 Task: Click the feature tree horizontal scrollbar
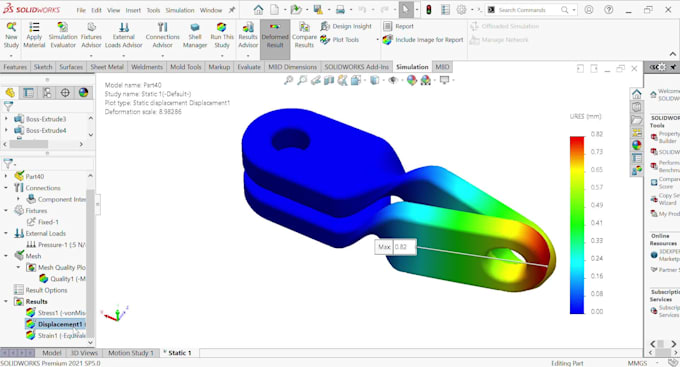click(x=29, y=144)
